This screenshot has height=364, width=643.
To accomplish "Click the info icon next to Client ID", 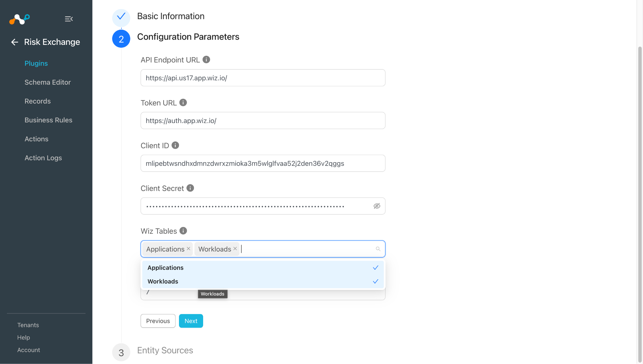I will point(176,145).
